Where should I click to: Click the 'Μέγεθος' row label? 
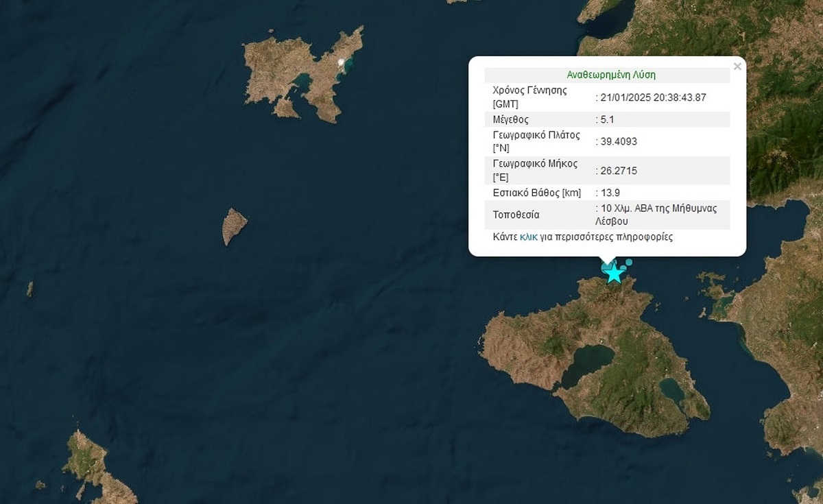pyautogui.click(x=511, y=119)
